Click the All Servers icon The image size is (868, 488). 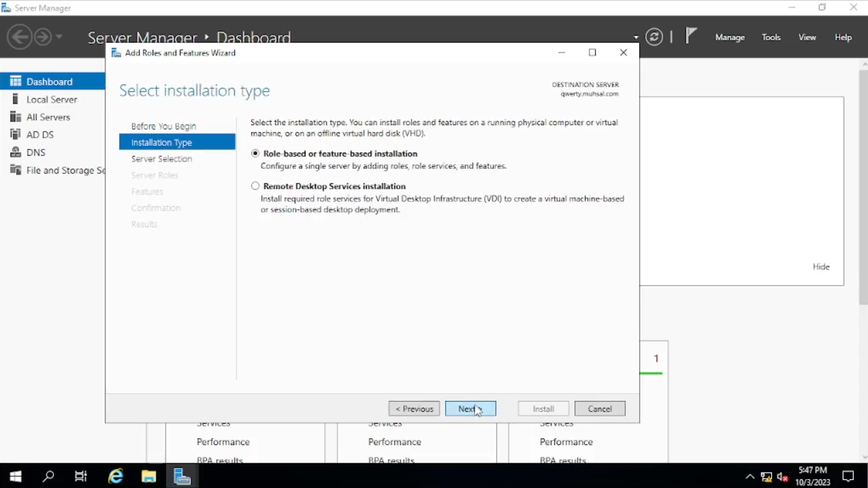pyautogui.click(x=16, y=117)
